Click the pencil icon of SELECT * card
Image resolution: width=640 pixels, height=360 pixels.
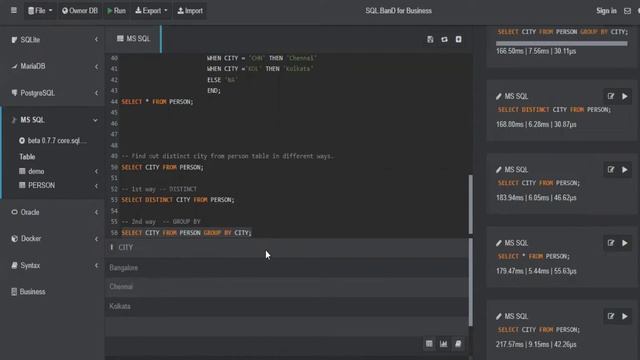pos(498,243)
